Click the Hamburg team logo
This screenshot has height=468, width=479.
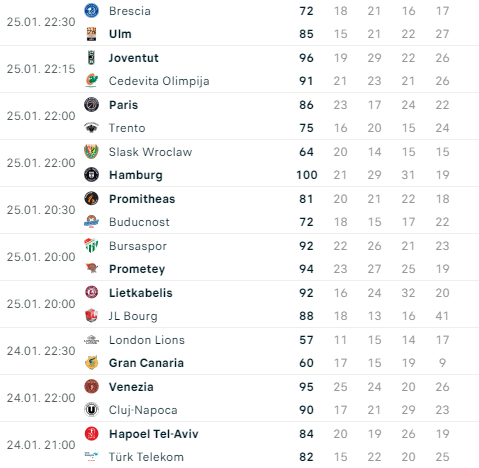(91, 175)
